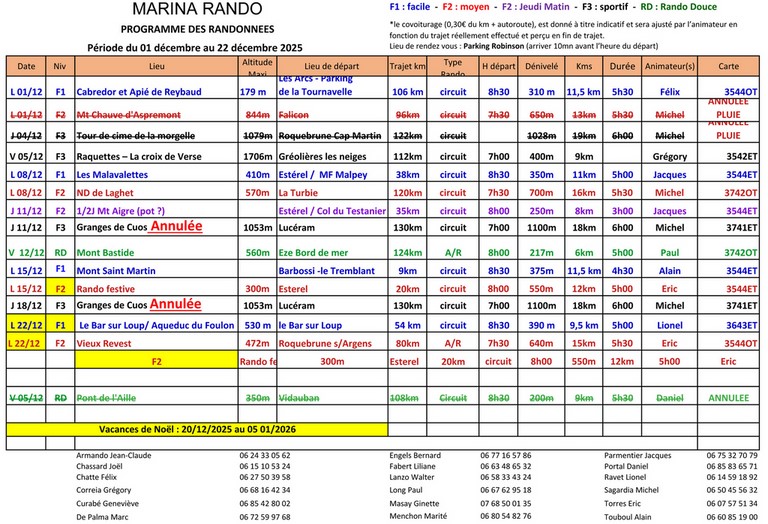Click the Cabredor et Apié de Reybaud cell
This screenshot has height=524, width=768.
[x=137, y=92]
